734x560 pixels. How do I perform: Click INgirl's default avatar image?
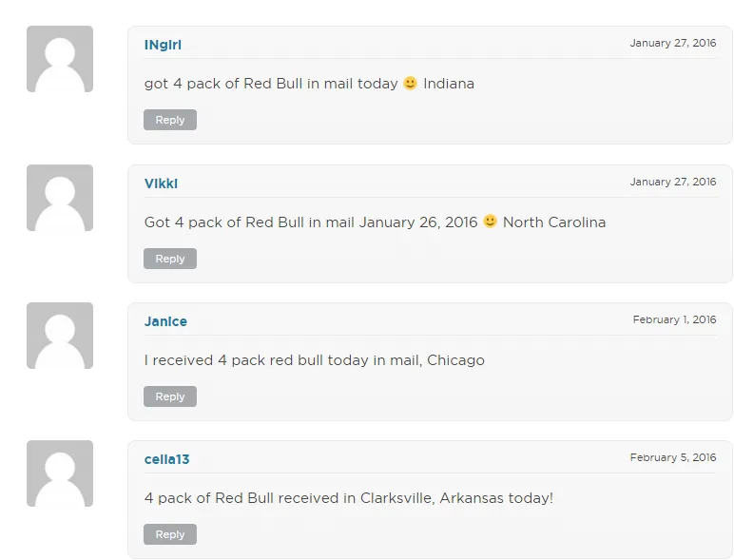[60, 59]
